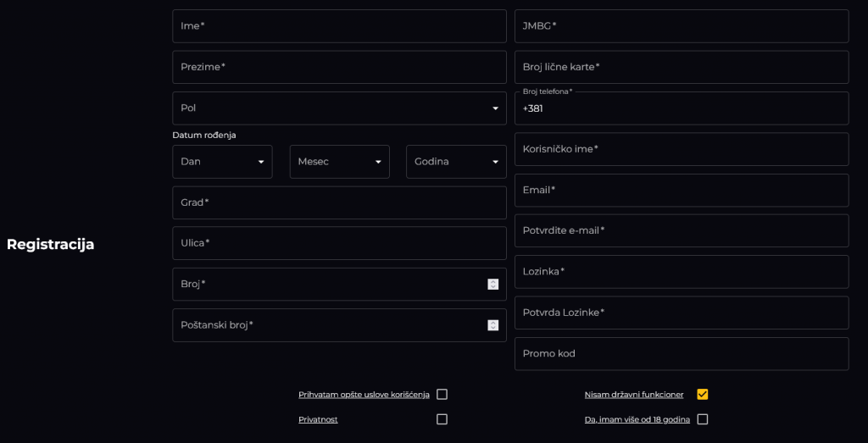Viewport: 868px width, 443px height.
Task: Open the Mesec month dropdown
Action: 339,162
